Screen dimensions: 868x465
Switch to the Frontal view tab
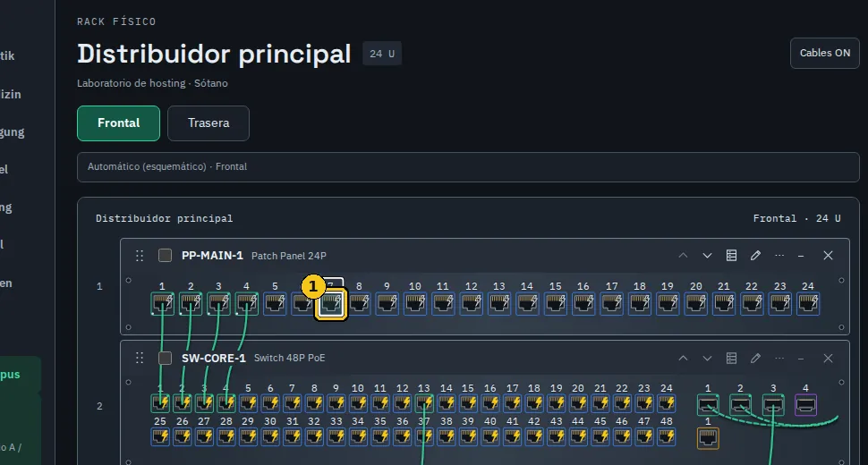pyautogui.click(x=118, y=123)
